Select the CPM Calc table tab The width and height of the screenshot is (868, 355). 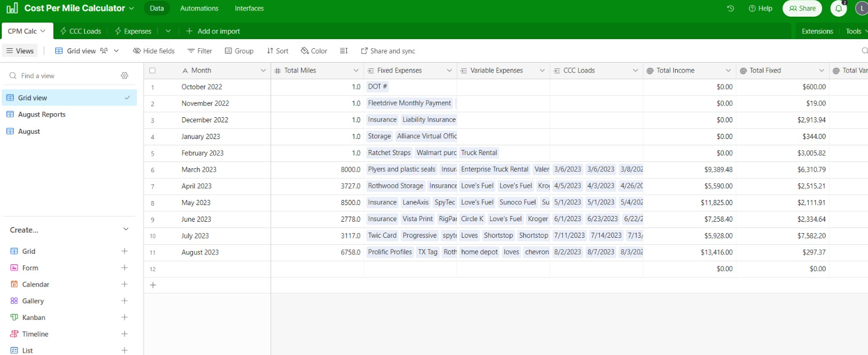26,31
